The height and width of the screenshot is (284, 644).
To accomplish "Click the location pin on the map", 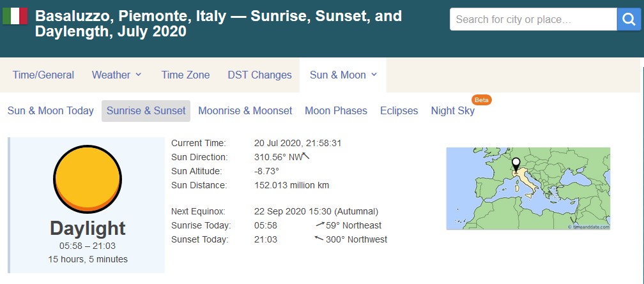I will coord(516,163).
